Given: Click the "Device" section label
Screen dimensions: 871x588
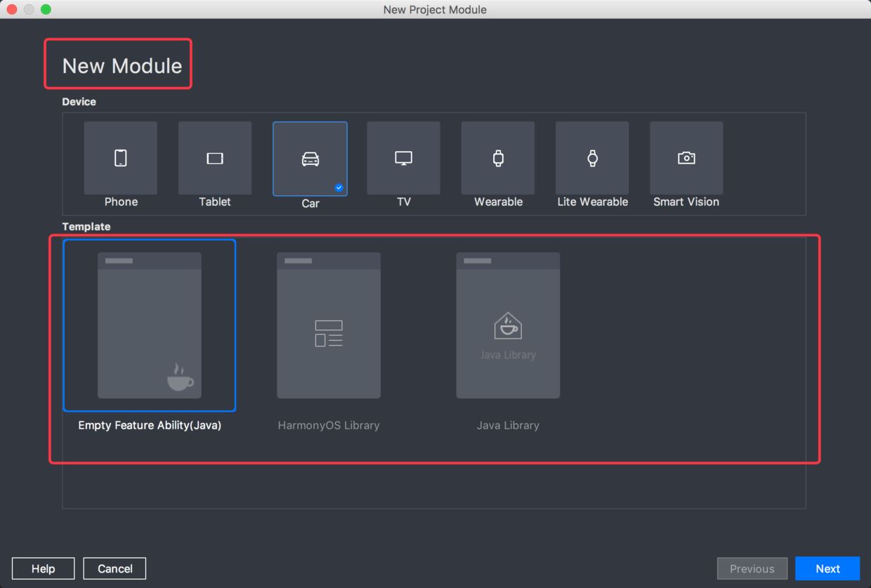Looking at the screenshot, I should pos(79,102).
